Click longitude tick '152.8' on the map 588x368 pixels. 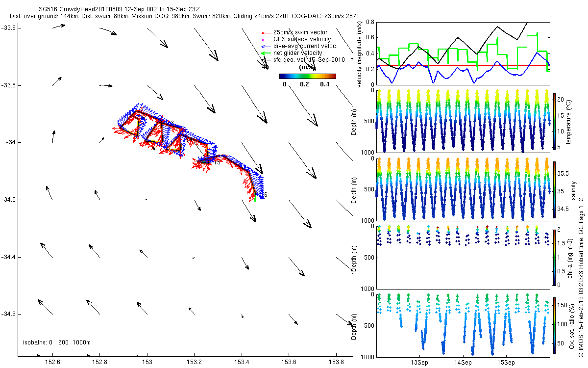100,362
